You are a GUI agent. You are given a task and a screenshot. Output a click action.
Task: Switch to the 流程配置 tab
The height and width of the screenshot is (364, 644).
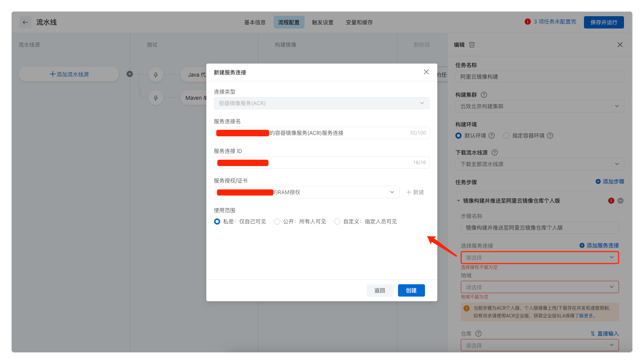click(289, 22)
